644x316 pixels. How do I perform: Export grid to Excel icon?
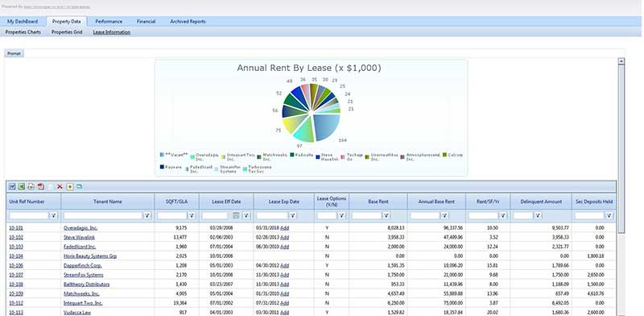[x=22, y=187]
